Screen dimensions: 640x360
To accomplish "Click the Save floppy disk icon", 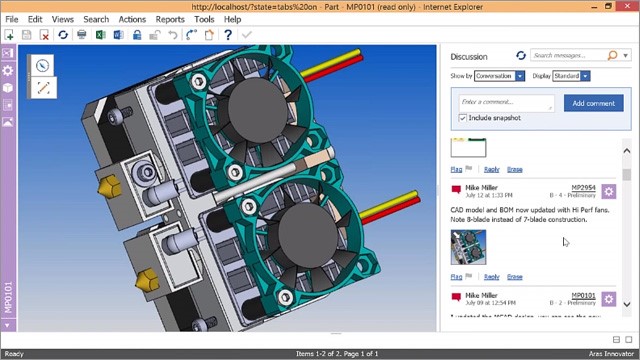I will coord(27,35).
